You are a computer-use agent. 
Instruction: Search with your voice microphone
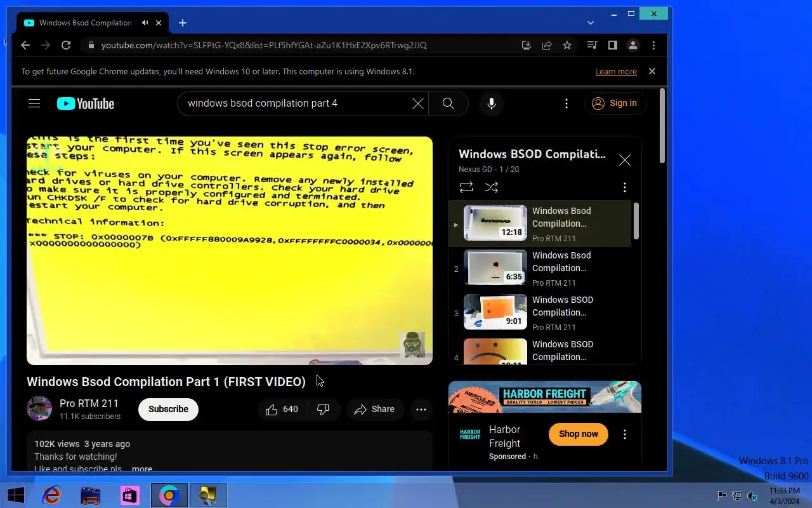click(491, 104)
